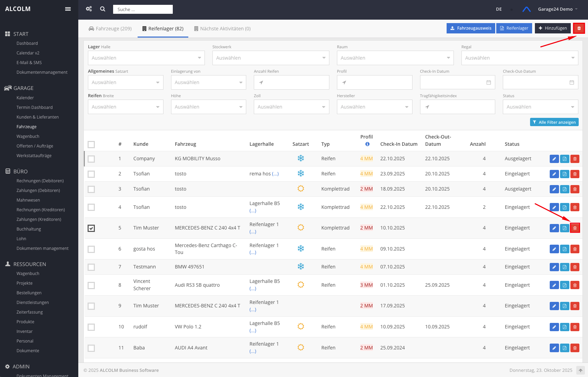Image resolution: width=588 pixels, height=377 pixels.
Task: Expand the Hersteller dropdown
Action: (x=374, y=107)
